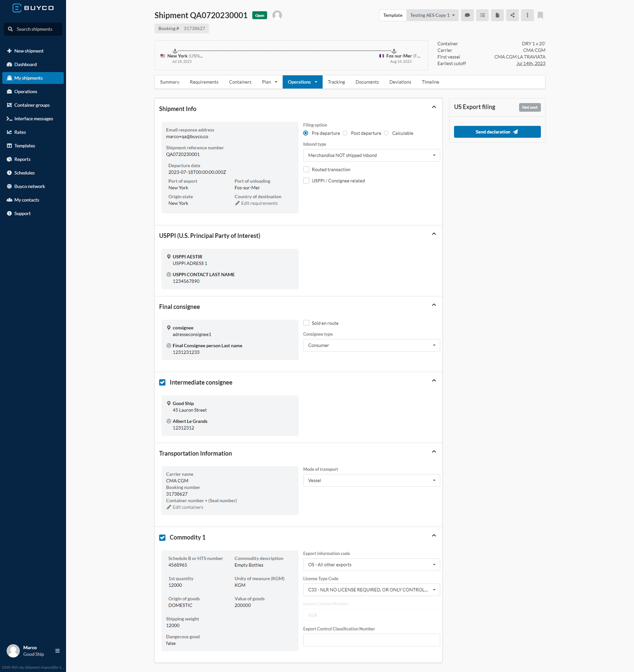Open Reports from the sidebar

tap(22, 159)
